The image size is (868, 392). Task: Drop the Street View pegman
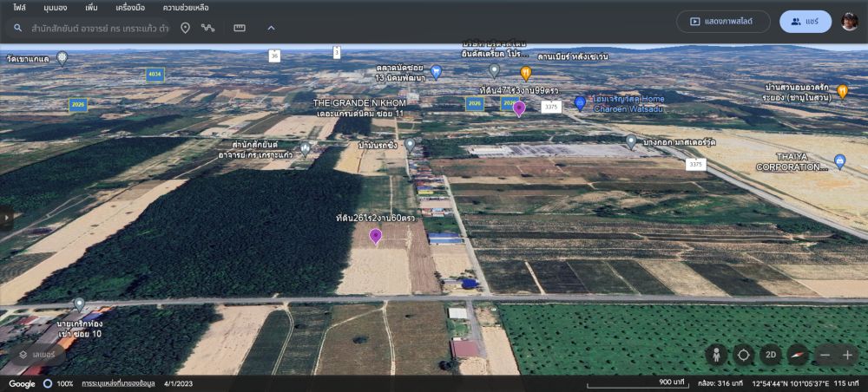tap(717, 355)
